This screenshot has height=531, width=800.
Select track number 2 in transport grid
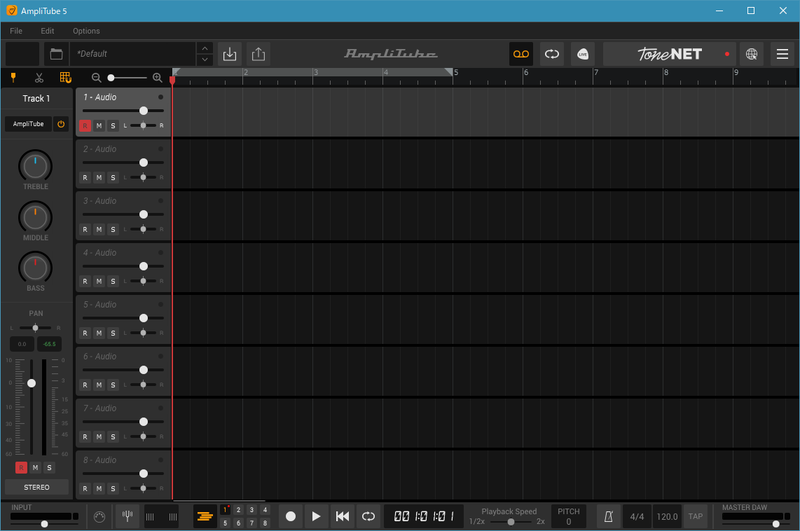coord(238,510)
